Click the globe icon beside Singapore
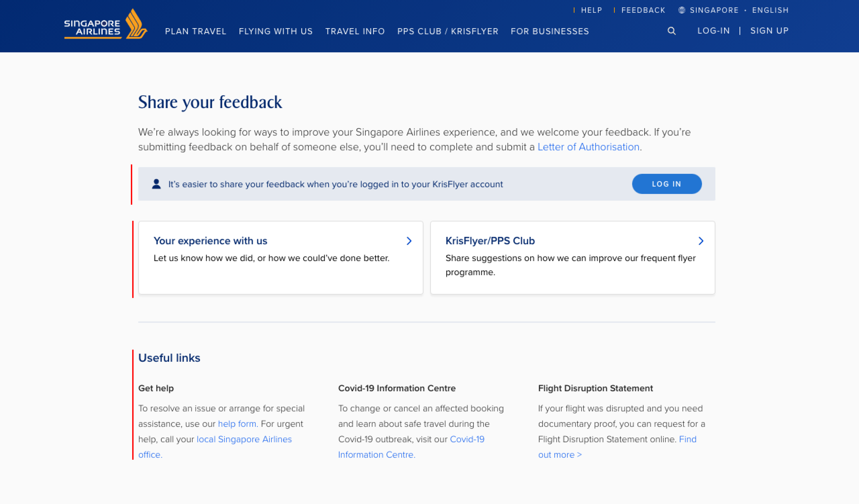This screenshot has width=859, height=504. (681, 10)
